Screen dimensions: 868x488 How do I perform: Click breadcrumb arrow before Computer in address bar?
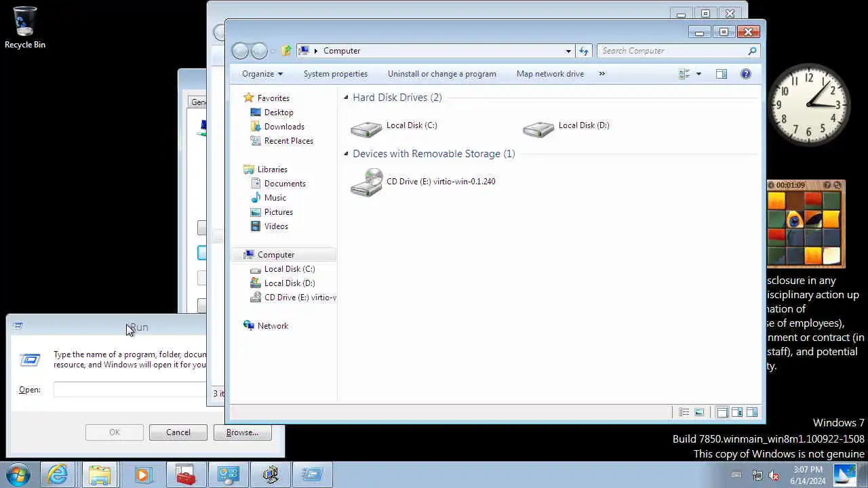pyautogui.click(x=316, y=51)
